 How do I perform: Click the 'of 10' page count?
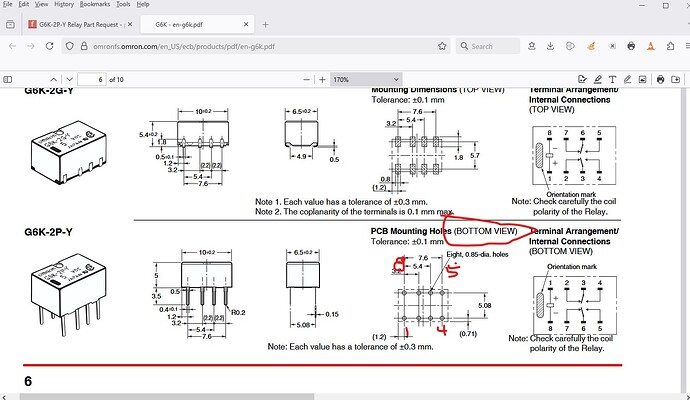[x=116, y=80]
